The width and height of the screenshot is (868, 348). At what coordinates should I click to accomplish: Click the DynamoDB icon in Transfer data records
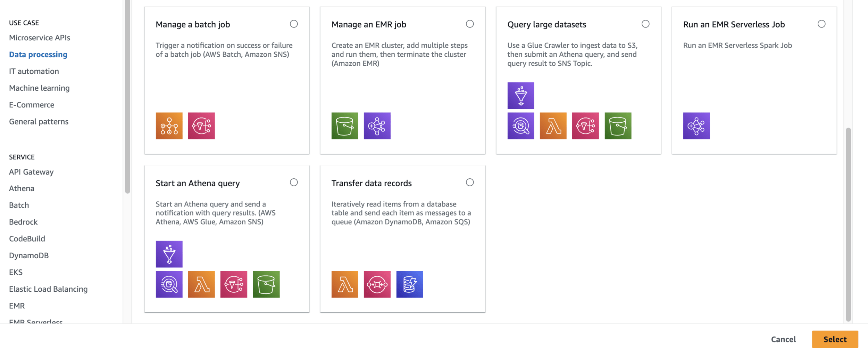[x=410, y=284]
